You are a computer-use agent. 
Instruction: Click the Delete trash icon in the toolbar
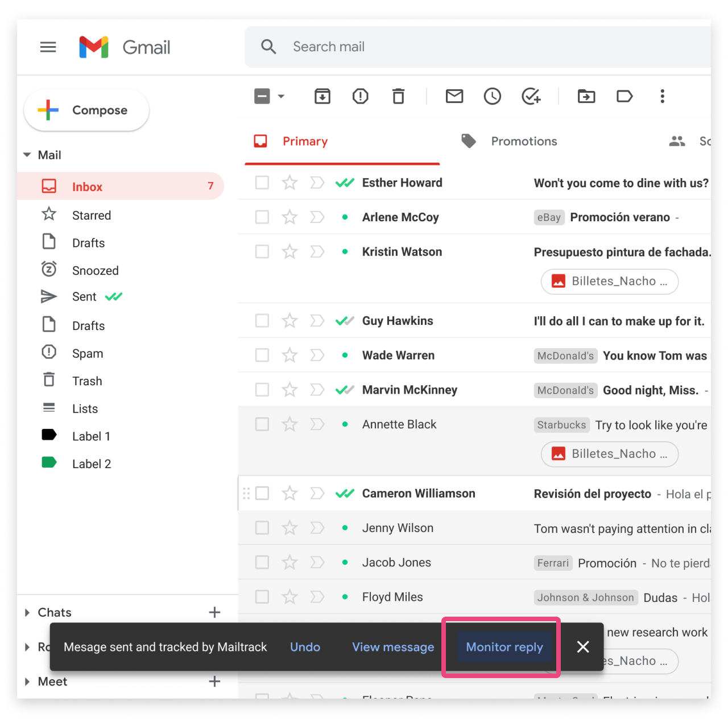[398, 96]
